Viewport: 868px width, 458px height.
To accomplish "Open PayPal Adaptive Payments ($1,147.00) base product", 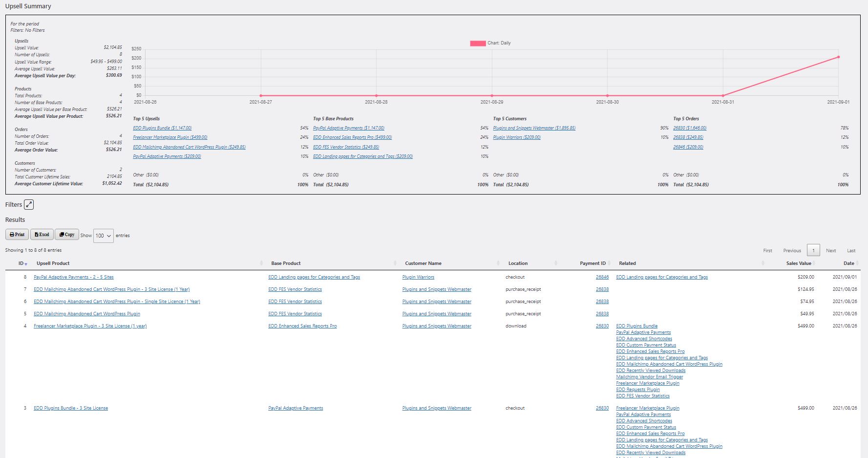I will point(349,128).
